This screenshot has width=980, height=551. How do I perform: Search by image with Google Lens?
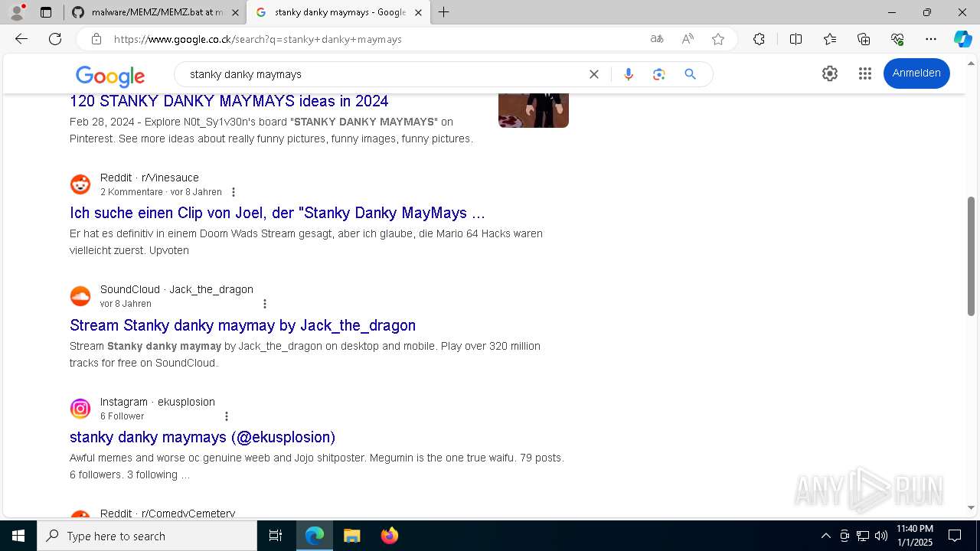659,74
